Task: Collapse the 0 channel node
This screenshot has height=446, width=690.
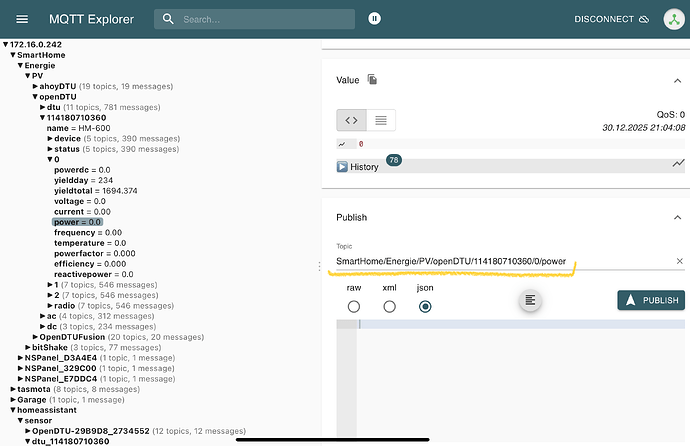Action: (x=50, y=159)
